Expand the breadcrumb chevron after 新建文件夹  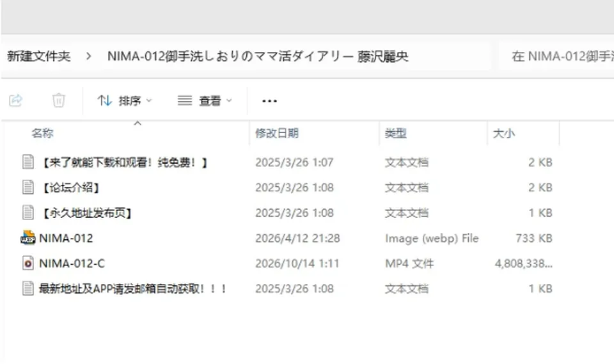coord(89,56)
